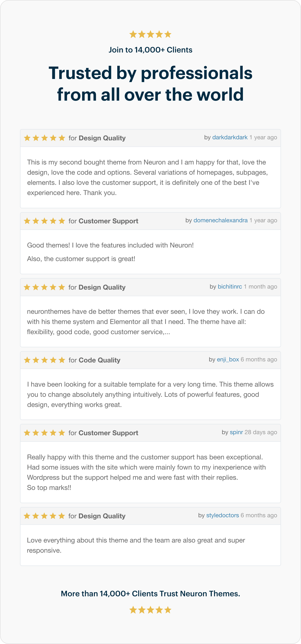Click the 'for Code Quality' review label

[94, 360]
